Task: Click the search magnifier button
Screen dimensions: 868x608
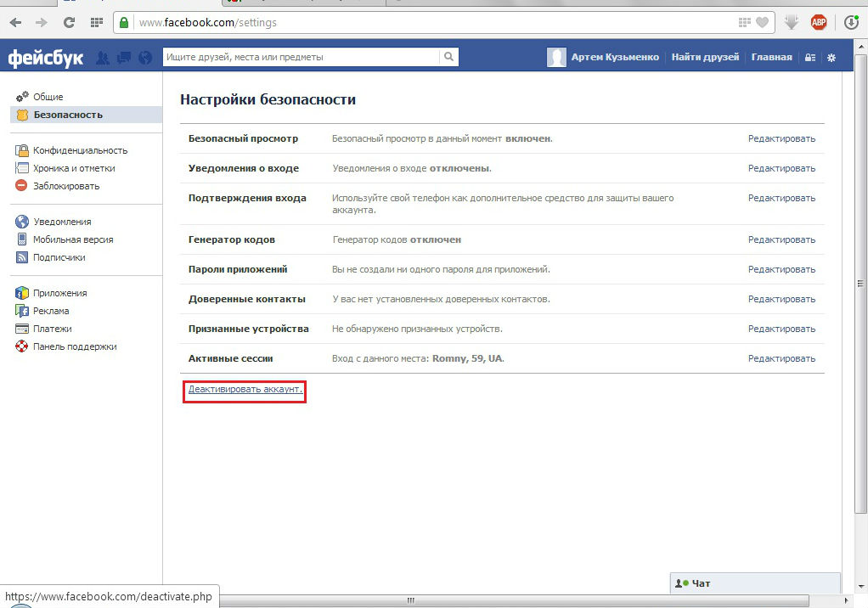Action: (449, 56)
